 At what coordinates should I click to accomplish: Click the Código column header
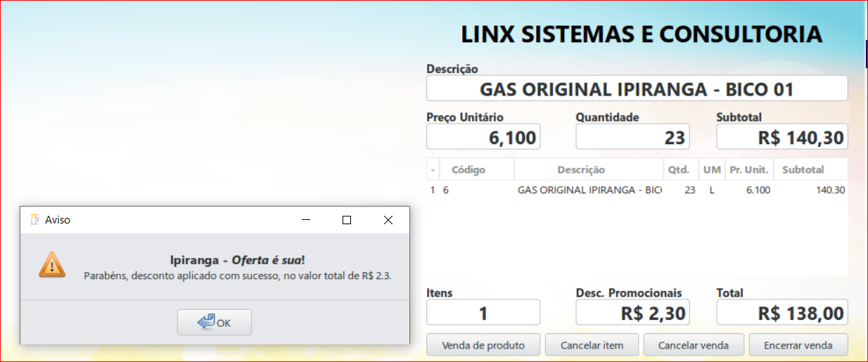[x=477, y=169]
